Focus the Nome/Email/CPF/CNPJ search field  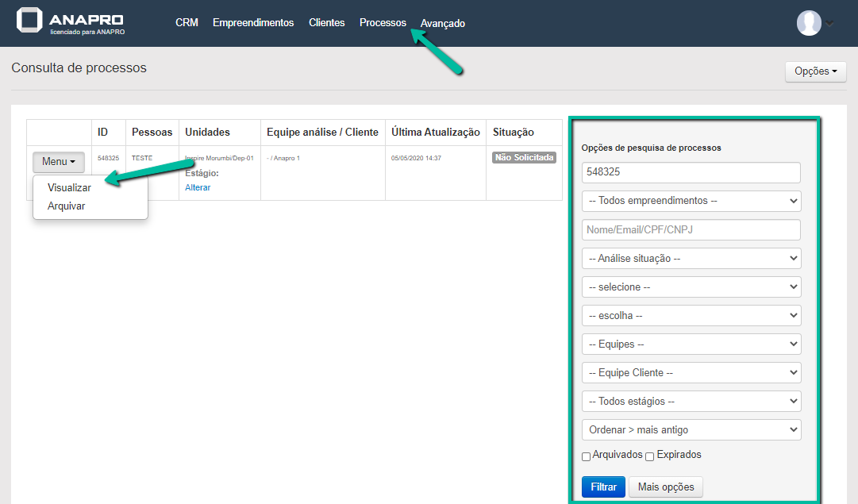point(691,230)
